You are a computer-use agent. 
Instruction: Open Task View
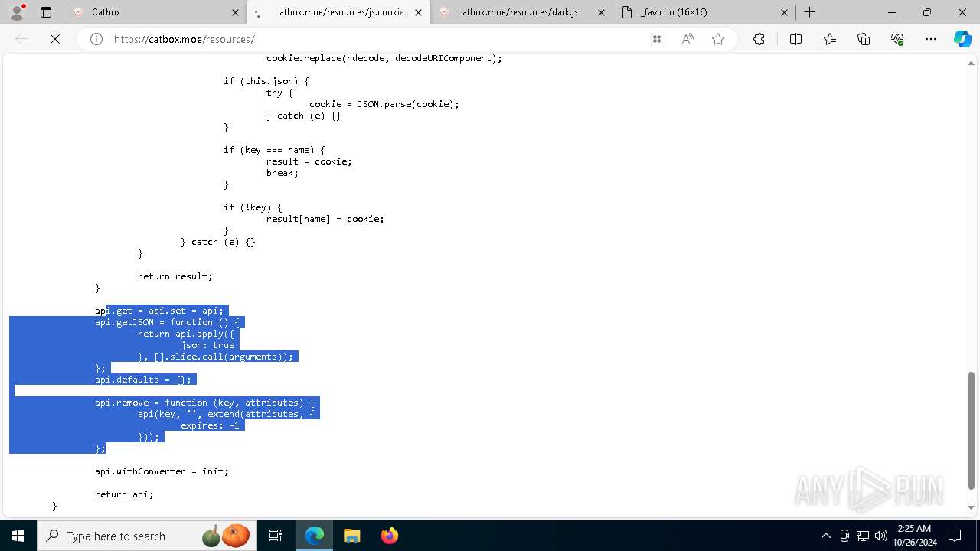pos(276,536)
